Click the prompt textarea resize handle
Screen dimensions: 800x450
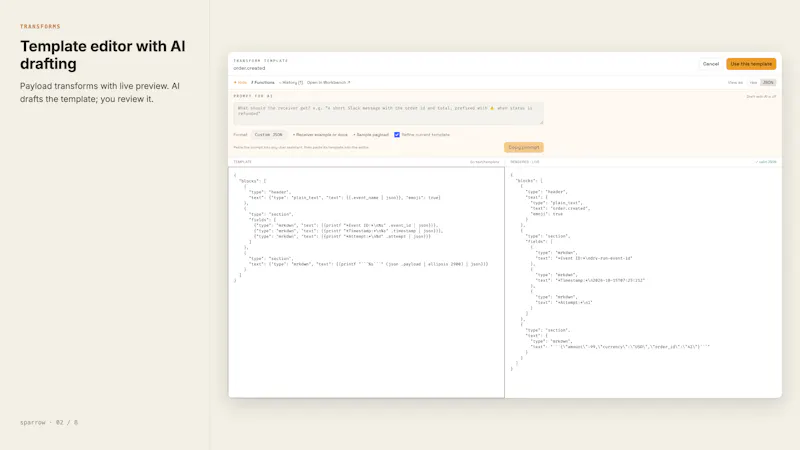point(541,122)
